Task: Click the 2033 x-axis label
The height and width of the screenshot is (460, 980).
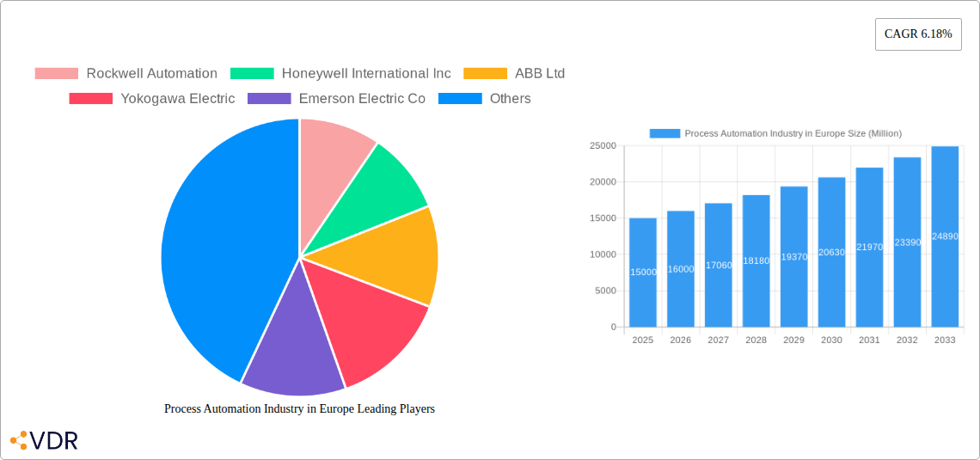Action: (945, 340)
